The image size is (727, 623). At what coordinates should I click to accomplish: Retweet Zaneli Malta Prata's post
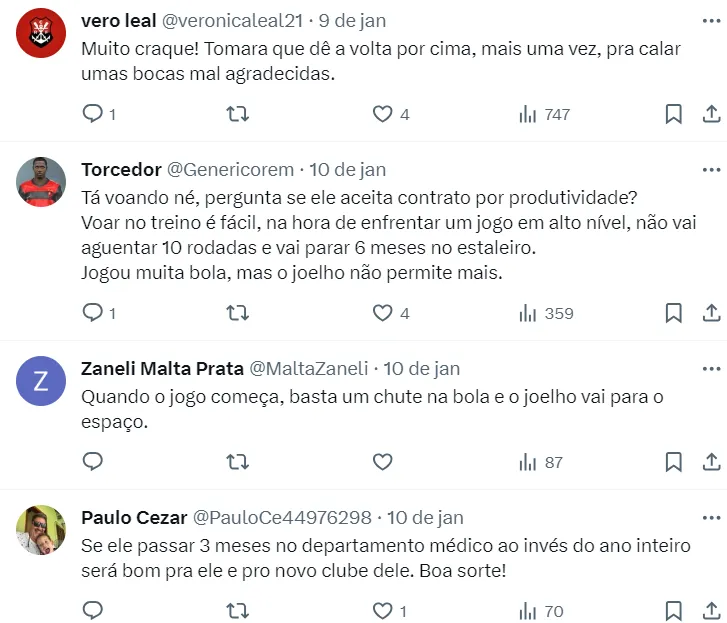238,462
